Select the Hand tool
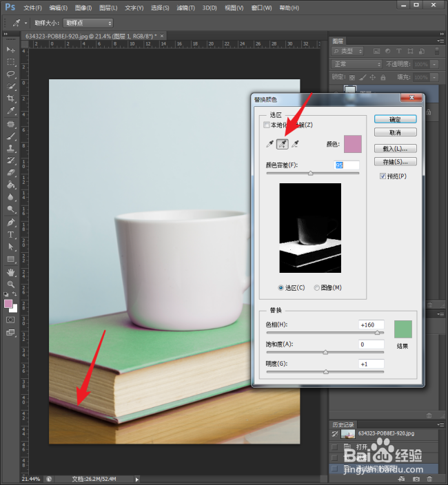448x485 pixels. tap(11, 273)
